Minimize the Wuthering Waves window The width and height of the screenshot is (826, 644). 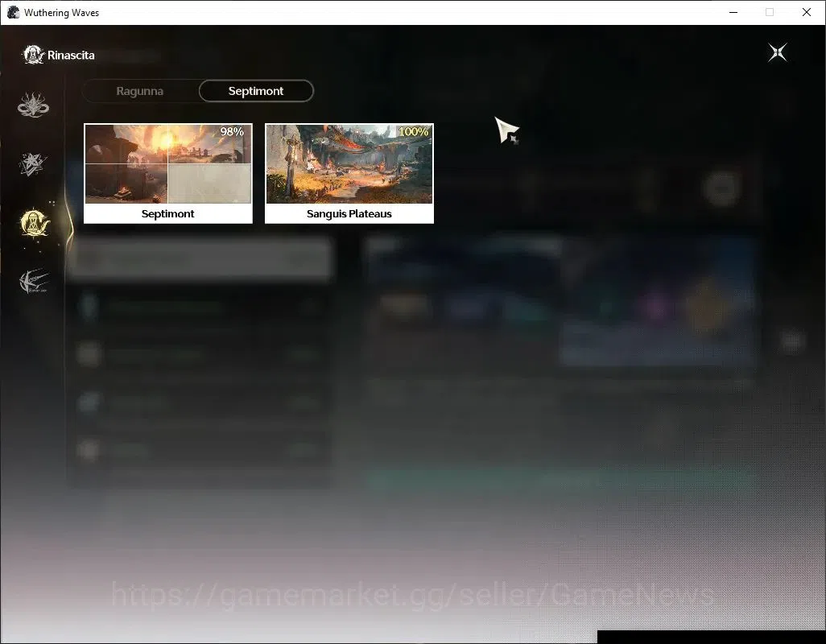point(733,12)
